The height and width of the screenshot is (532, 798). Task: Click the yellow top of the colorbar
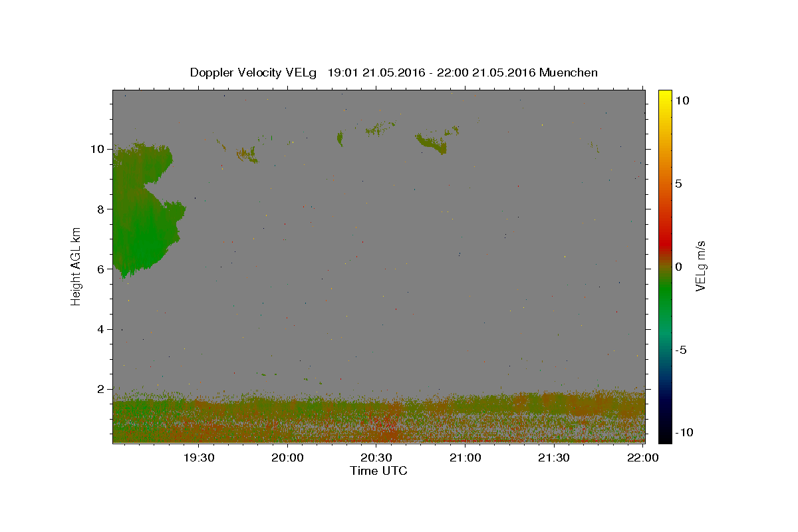(x=665, y=96)
